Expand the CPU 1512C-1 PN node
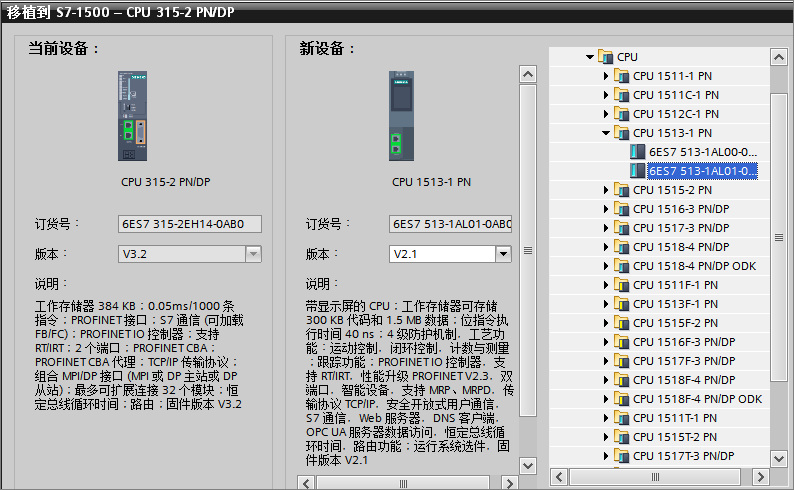The image size is (794, 490). [606, 114]
